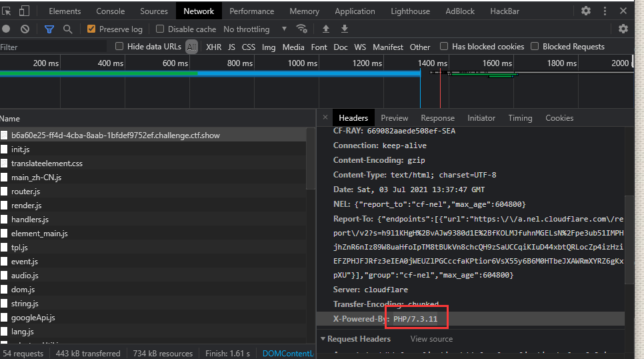The height and width of the screenshot is (359, 644).
Task: Open the Sources tab
Action: [154, 11]
